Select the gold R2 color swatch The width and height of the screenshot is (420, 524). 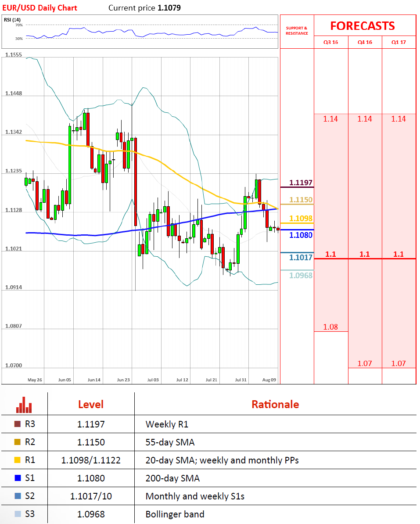[18, 442]
